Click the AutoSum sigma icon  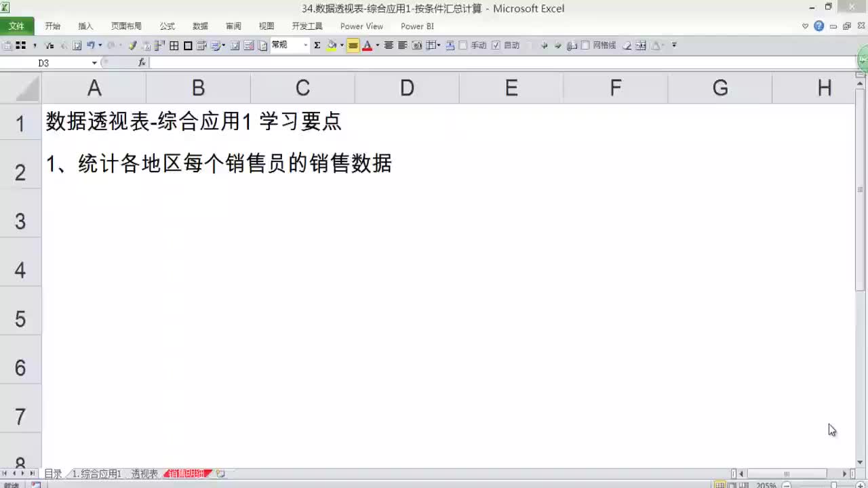pos(317,45)
